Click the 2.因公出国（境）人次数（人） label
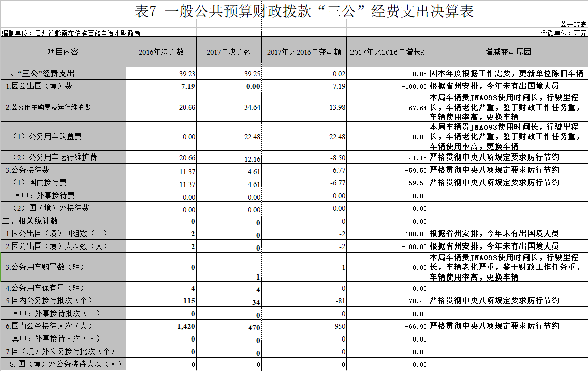Image resolution: width=588 pixels, height=371 pixels. [56, 246]
